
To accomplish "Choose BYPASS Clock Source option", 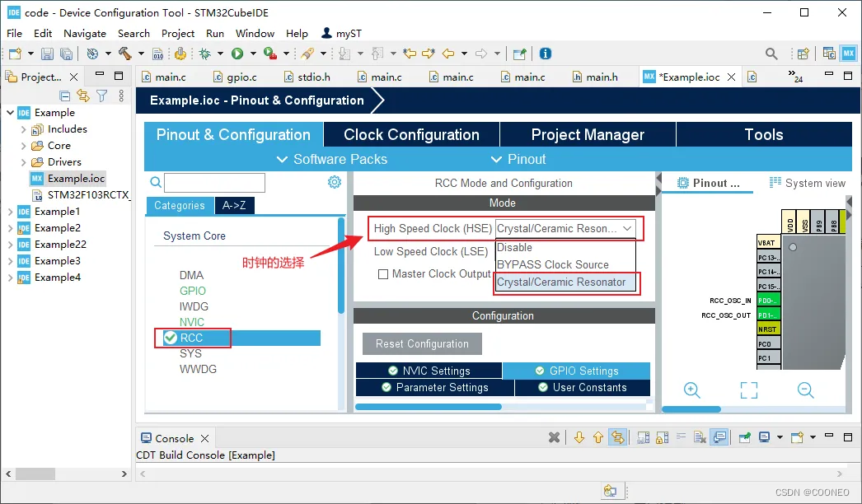I will [565, 264].
